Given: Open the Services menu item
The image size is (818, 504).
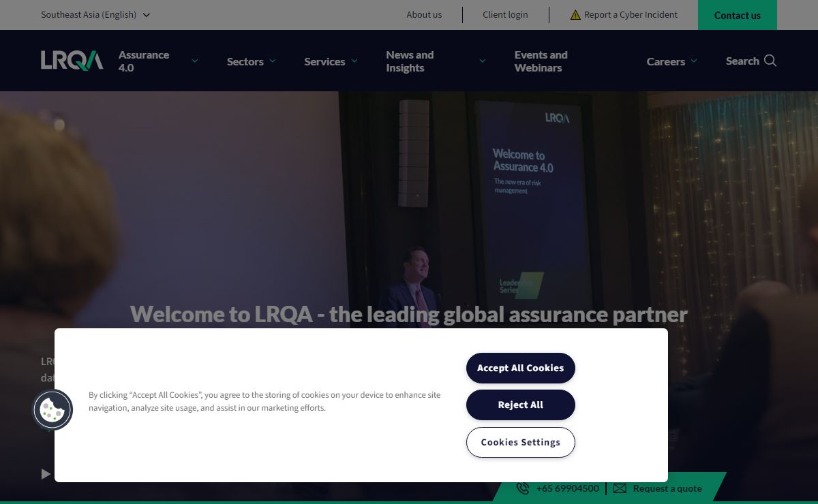Looking at the screenshot, I should click(x=324, y=61).
